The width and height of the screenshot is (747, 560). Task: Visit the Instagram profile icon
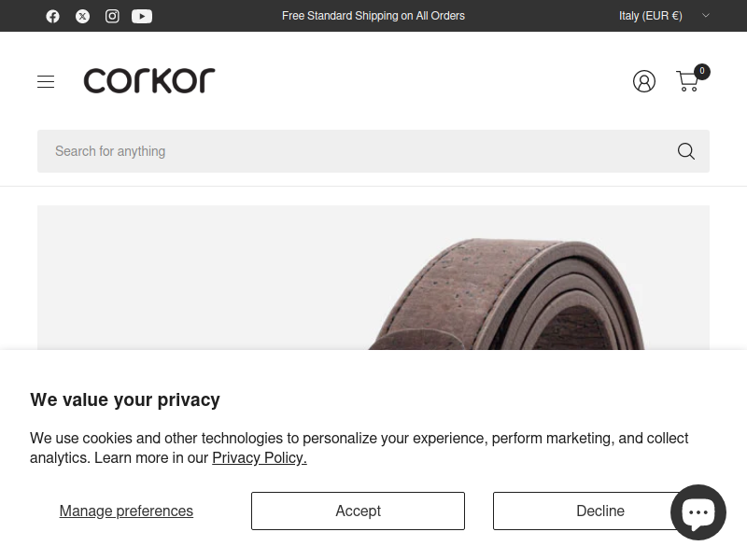[x=112, y=16]
